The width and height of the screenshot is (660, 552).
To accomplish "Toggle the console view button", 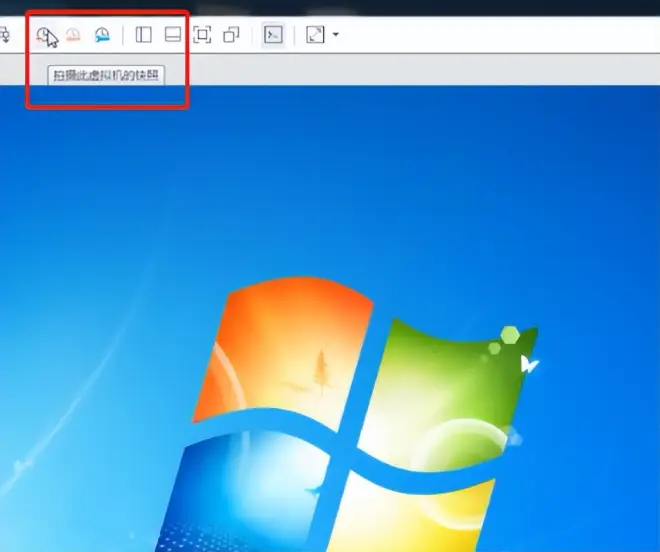I will [x=273, y=35].
